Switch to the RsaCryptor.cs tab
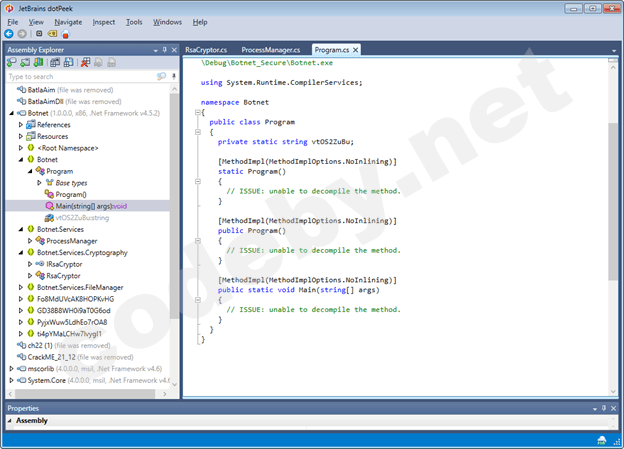Viewport: 624px width, 449px height. pyautogui.click(x=206, y=49)
